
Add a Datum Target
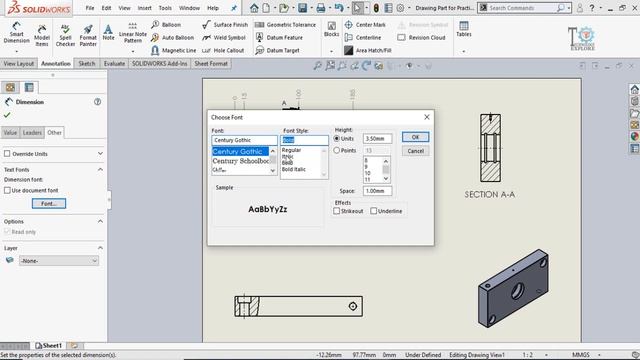tap(277, 50)
